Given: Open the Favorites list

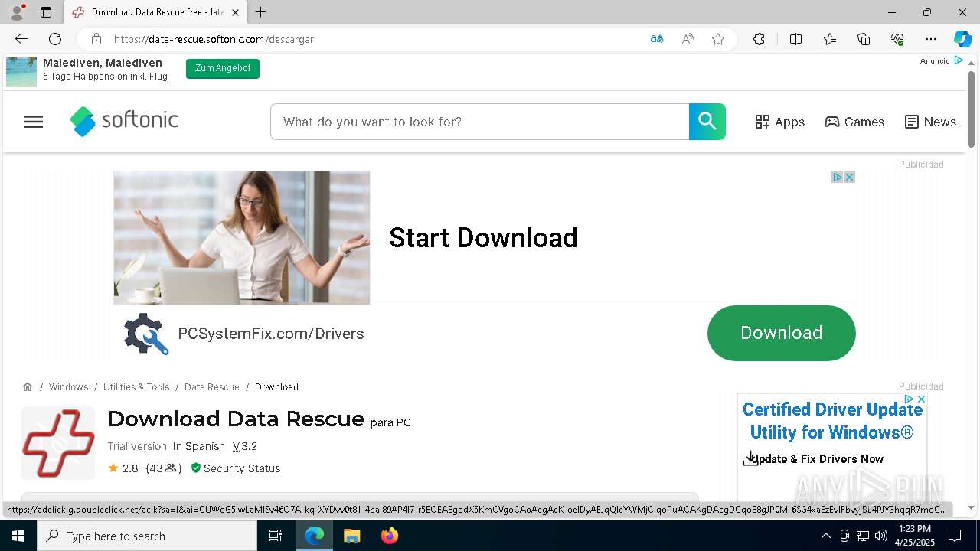Looking at the screenshot, I should pyautogui.click(x=830, y=39).
